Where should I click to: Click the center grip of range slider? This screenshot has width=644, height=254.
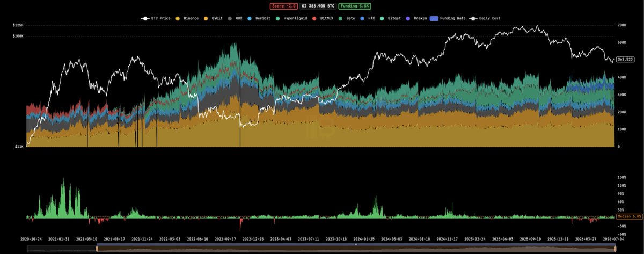(x=356, y=245)
